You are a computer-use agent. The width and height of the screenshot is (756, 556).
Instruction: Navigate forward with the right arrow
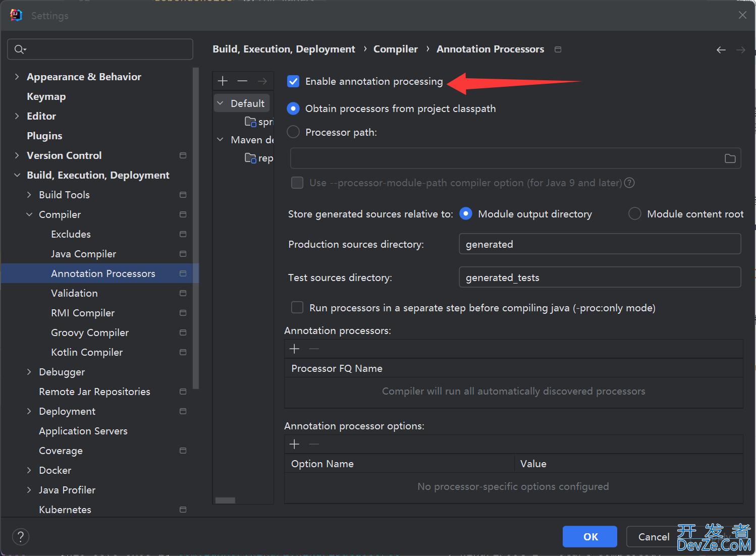(740, 49)
